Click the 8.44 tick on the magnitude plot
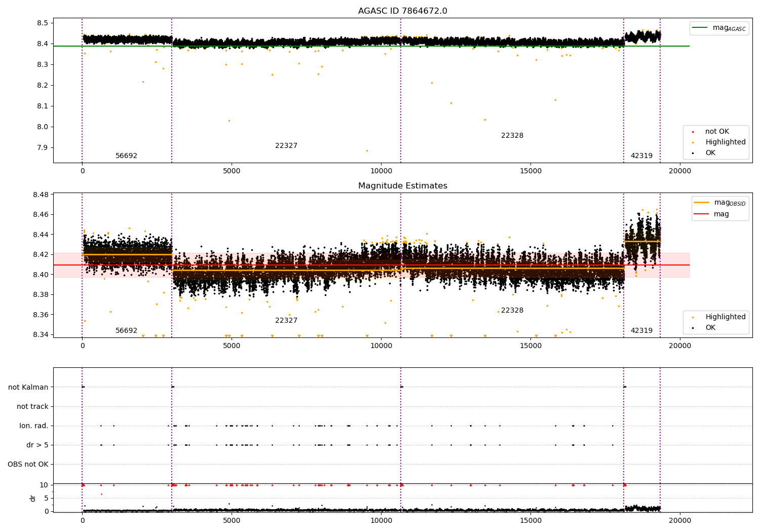The image size is (760, 532). pos(40,235)
